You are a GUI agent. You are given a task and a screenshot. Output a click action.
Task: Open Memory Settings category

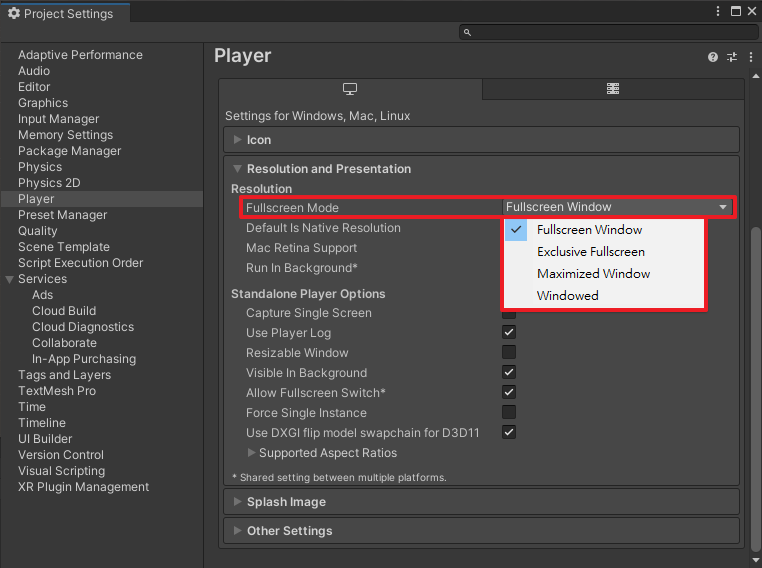[x=66, y=135]
